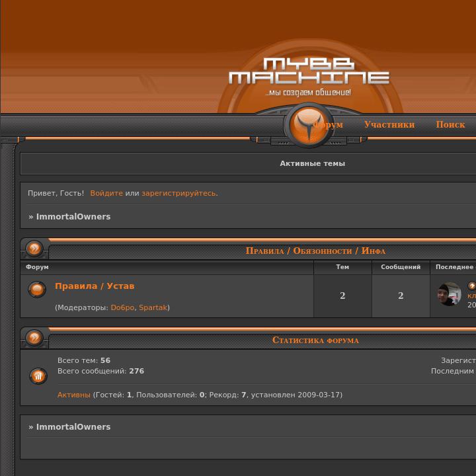Open the lower ImmortalOwners breadcrumb link
The image size is (476, 476).
click(73, 427)
